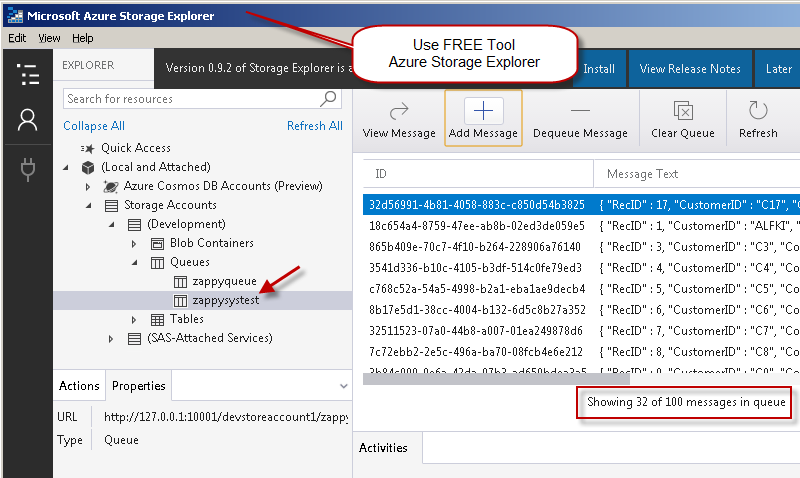Click the URL value http://127.0.0.1:10001
This screenshot has height=478, width=800.
pyautogui.click(x=226, y=417)
